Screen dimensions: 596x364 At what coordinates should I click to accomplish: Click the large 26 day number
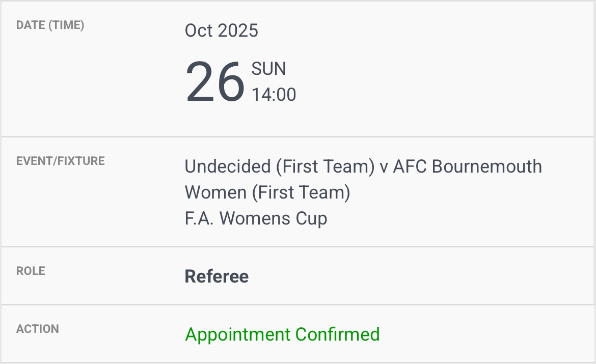[x=215, y=81]
